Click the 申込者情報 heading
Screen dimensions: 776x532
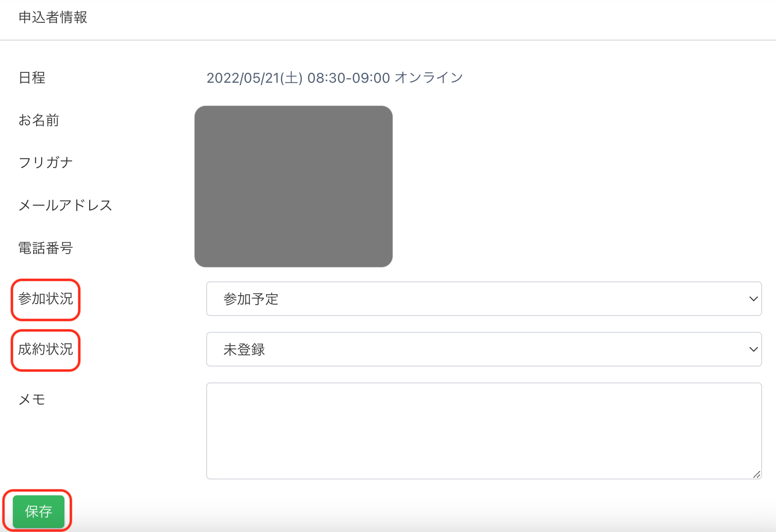pyautogui.click(x=53, y=17)
